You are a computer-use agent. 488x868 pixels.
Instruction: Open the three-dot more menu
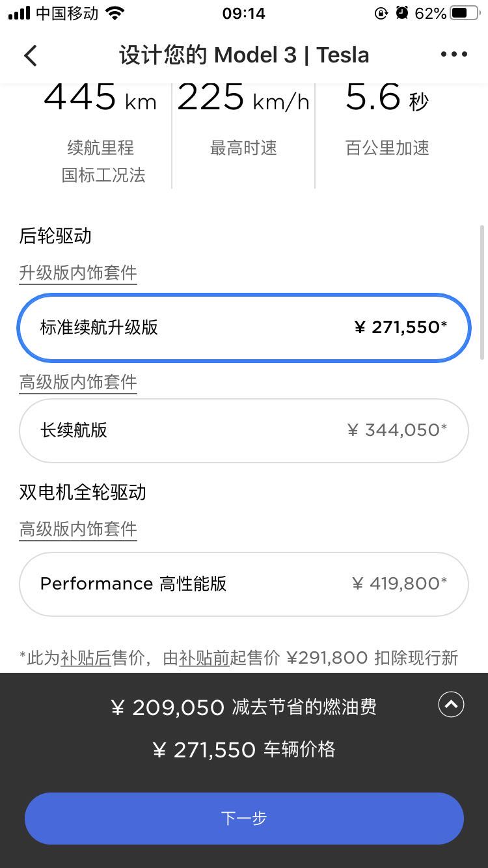tap(454, 55)
